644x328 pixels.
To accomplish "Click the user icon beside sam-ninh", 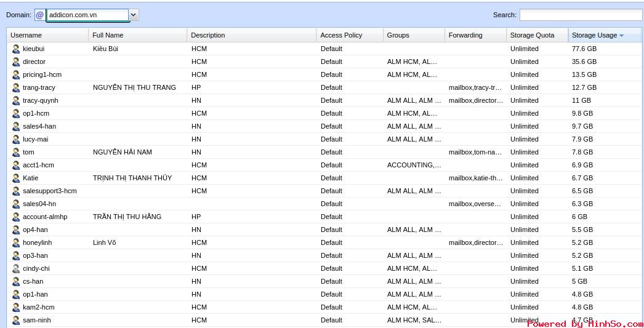I will [15, 320].
